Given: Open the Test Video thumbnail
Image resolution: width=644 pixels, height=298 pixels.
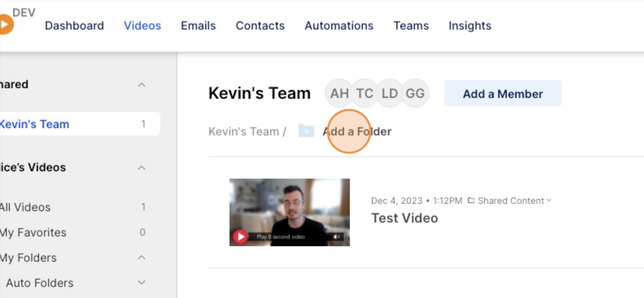Looking at the screenshot, I should coord(289,212).
